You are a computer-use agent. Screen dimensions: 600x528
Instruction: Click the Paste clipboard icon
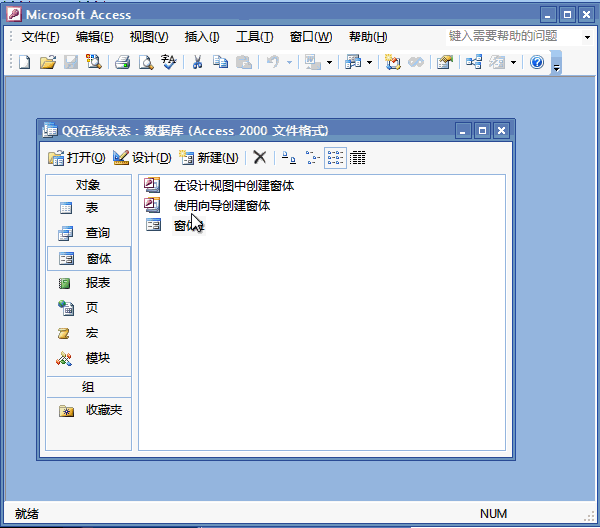coord(244,62)
